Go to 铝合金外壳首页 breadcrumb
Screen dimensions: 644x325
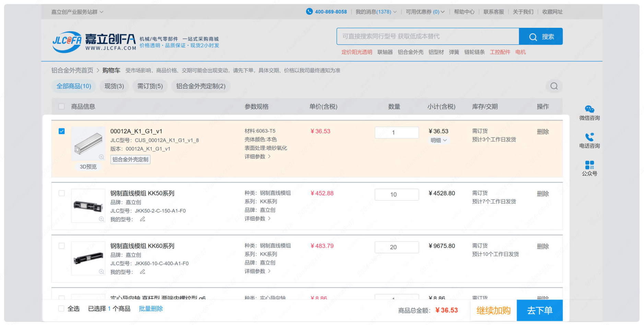click(72, 70)
